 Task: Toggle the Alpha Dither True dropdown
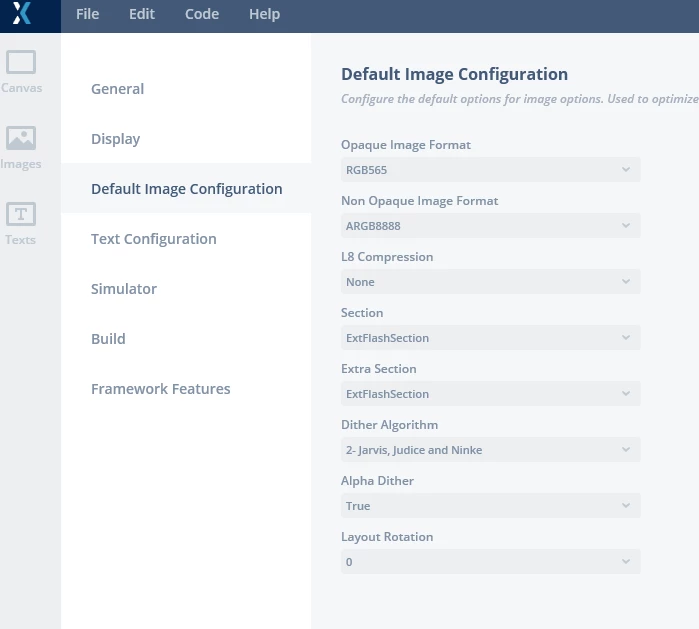click(x=490, y=506)
